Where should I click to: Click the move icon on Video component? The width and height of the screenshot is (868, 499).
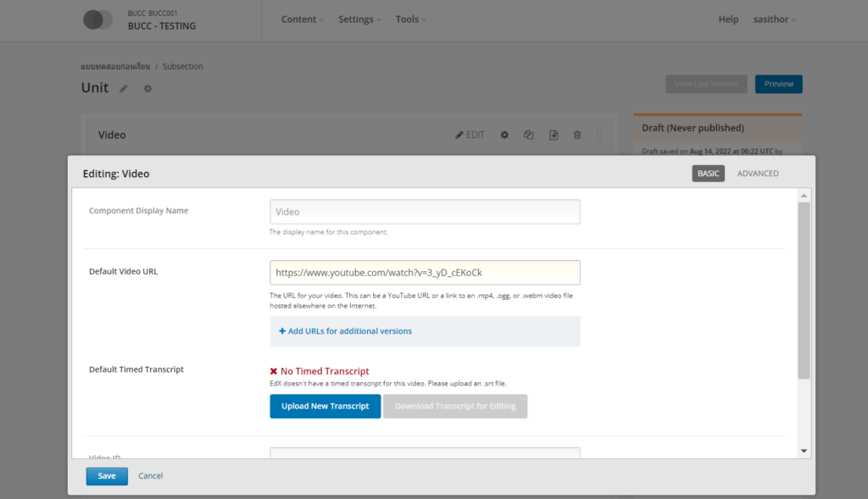coord(554,135)
